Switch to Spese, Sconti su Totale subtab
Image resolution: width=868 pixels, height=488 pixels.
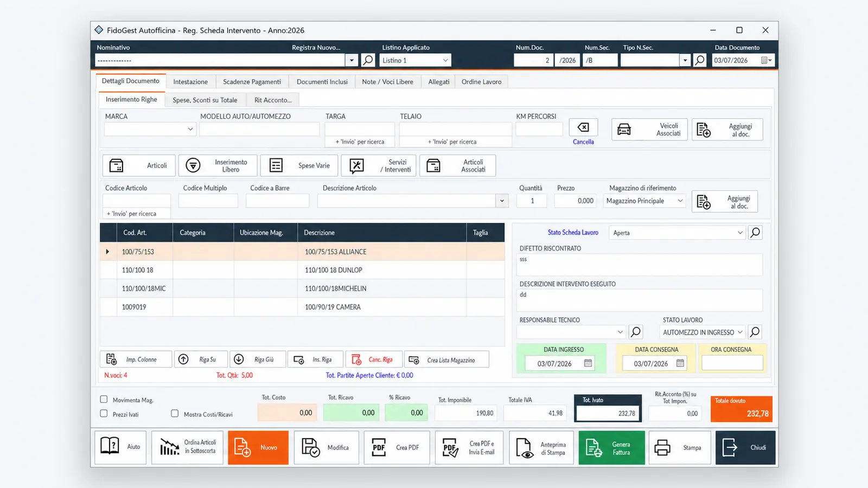click(x=205, y=100)
